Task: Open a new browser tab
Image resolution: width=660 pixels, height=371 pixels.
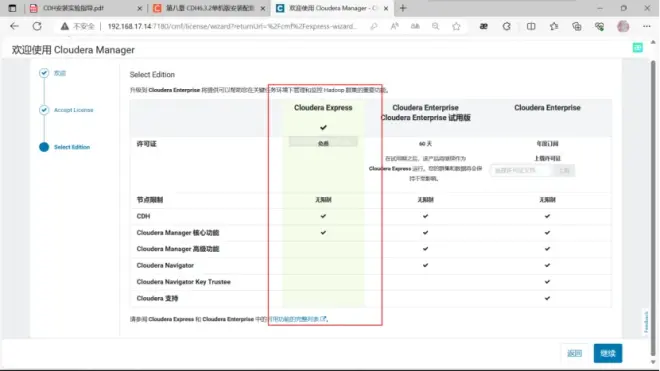Action: [x=403, y=8]
